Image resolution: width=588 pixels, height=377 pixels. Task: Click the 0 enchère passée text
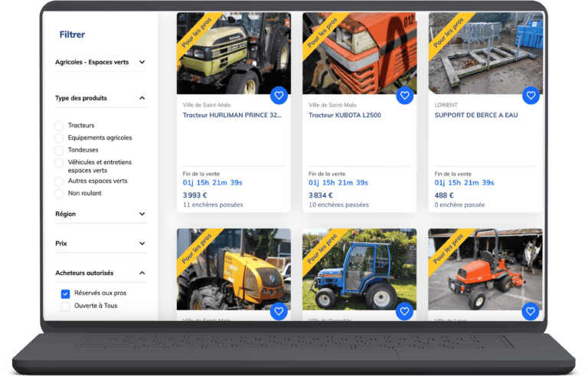(459, 205)
